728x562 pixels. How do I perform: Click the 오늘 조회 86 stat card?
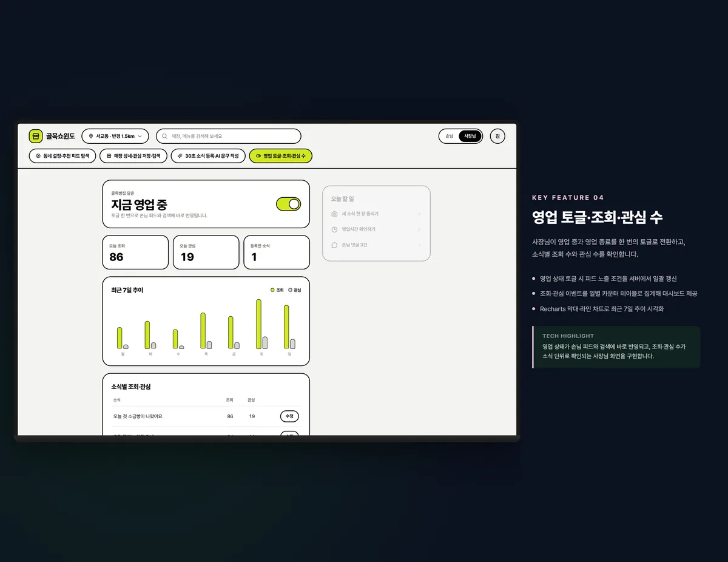135,252
